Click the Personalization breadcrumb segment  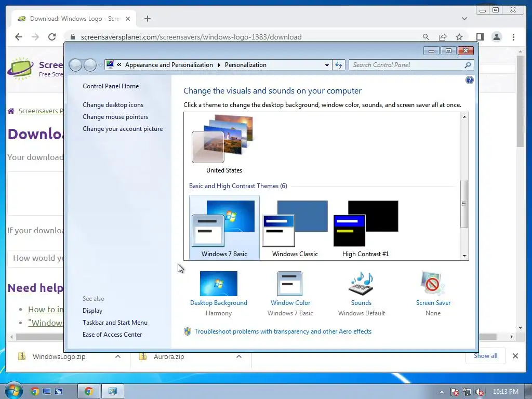tap(246, 65)
